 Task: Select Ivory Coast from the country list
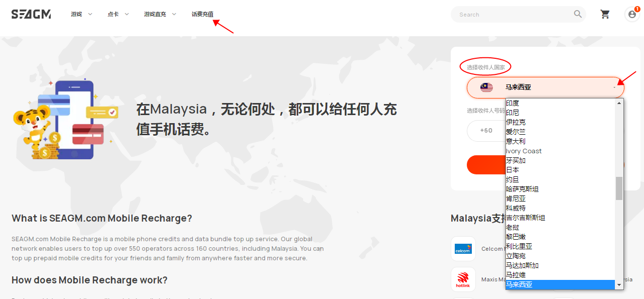pos(560,151)
